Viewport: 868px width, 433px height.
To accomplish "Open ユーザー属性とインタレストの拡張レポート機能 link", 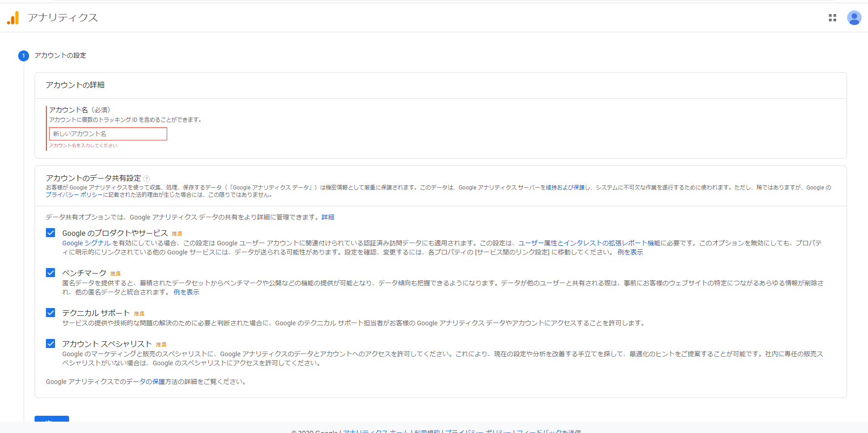I will point(589,243).
